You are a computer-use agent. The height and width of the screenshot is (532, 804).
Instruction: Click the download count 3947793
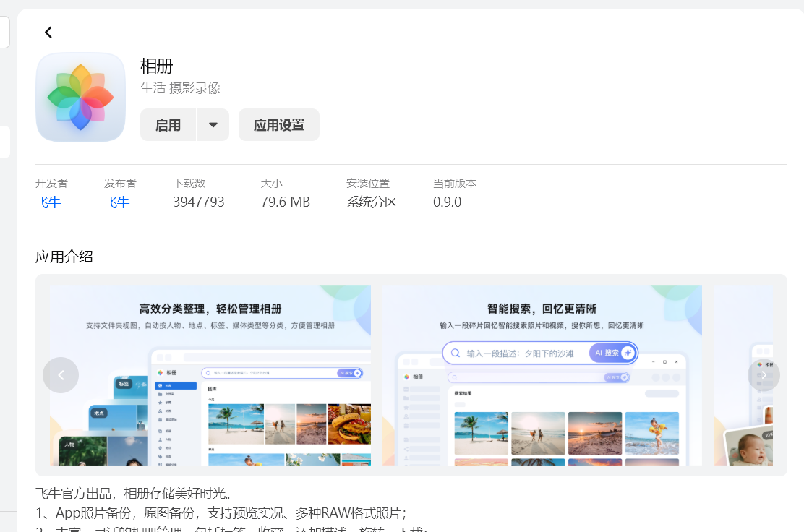(x=198, y=202)
